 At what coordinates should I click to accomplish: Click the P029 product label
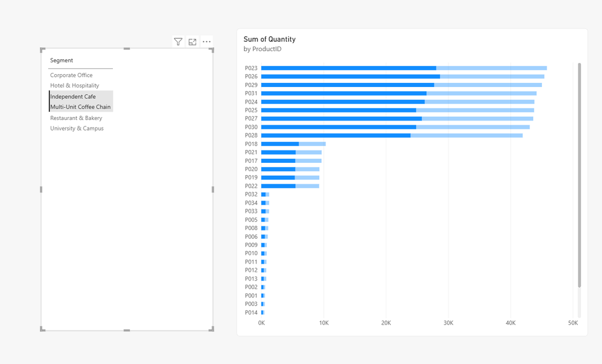coord(251,85)
